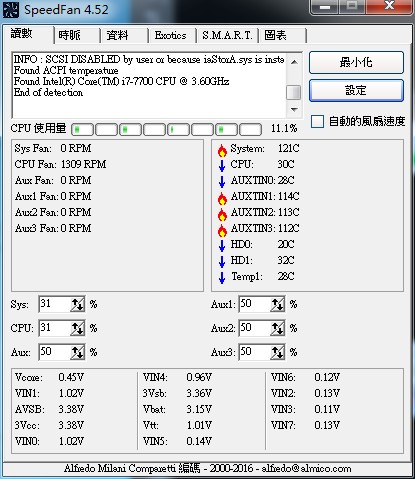
Task: Adjust the Sys fan speed stepper arrows
Action: tap(77, 304)
